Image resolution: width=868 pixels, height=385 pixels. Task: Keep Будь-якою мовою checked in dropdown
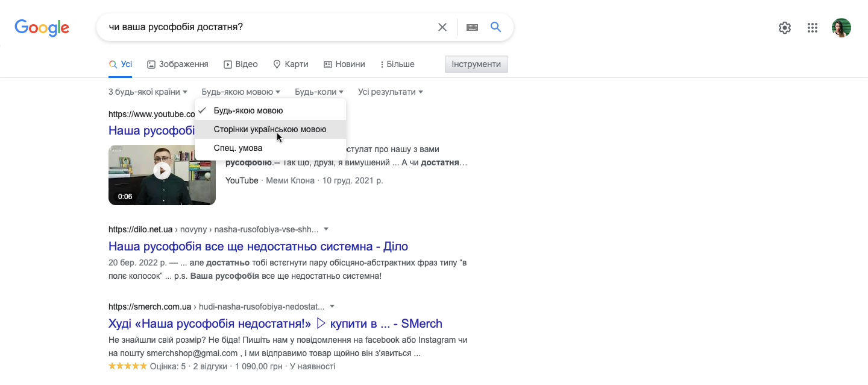[x=249, y=110]
